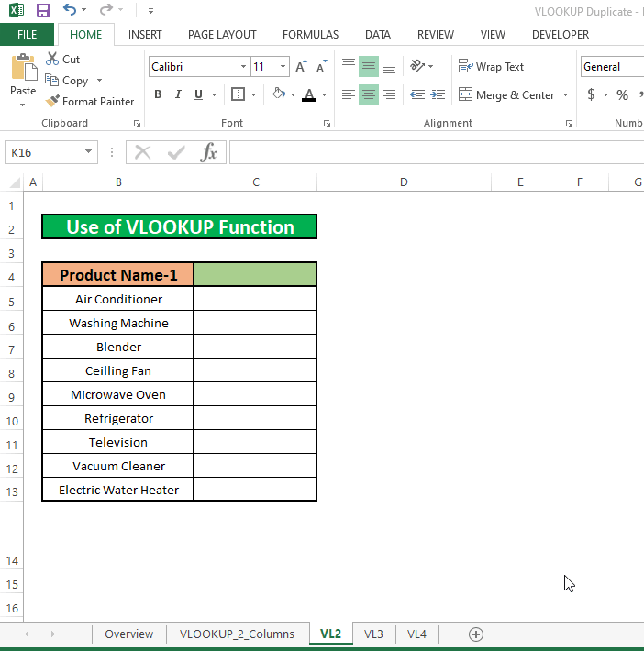Open Clipboard group dialog launcher
Screen dimensions: 644x651
pos(137,123)
